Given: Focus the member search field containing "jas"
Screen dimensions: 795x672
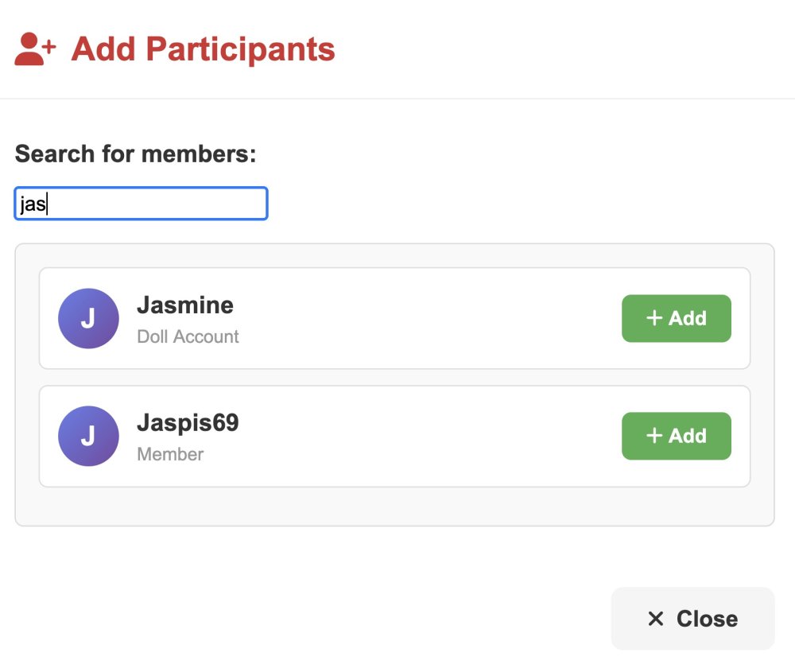Looking at the screenshot, I should (x=141, y=204).
